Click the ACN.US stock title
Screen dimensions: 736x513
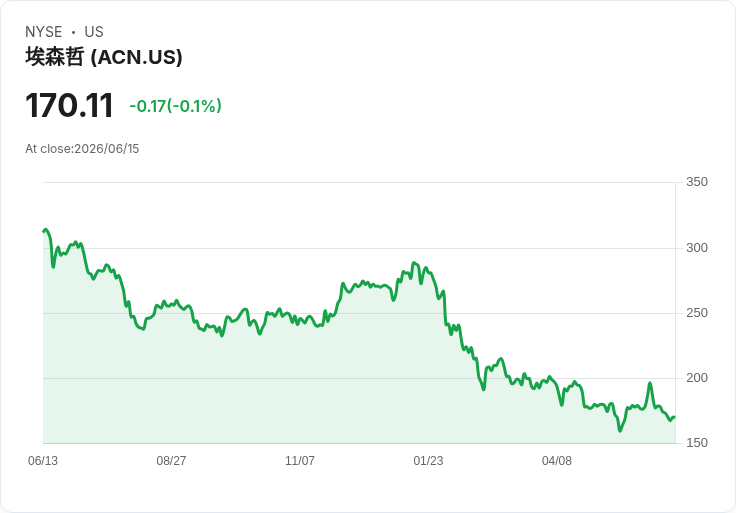pos(104,57)
